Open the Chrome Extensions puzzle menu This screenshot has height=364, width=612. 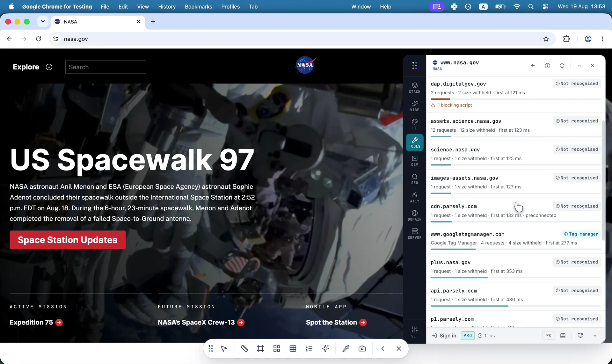(x=566, y=39)
